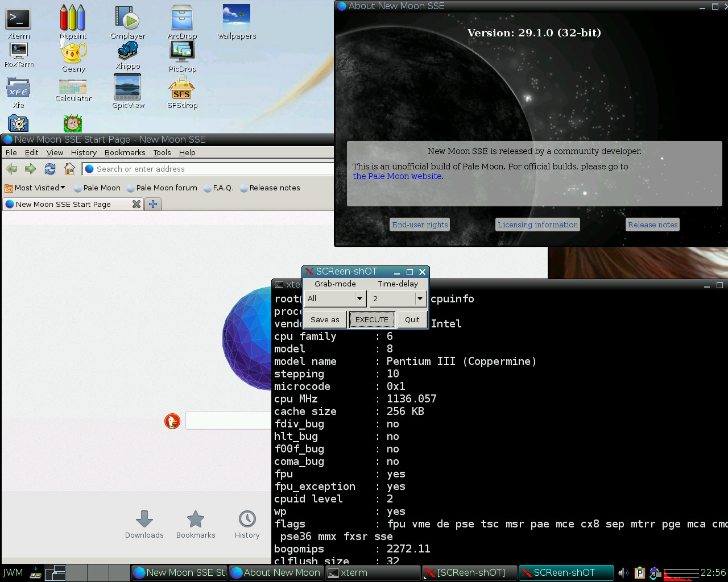Click the monkey face desktop icon
The image size is (728, 582).
click(73, 123)
